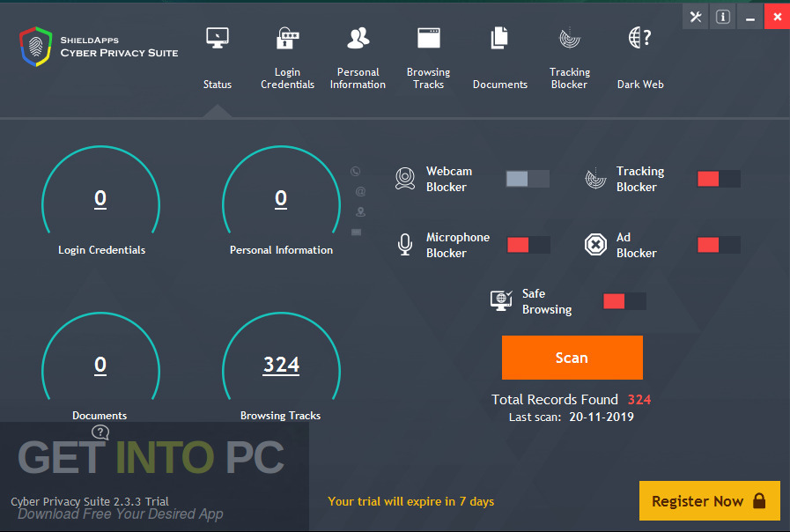Click the credit card icon beside gauge

click(356, 233)
